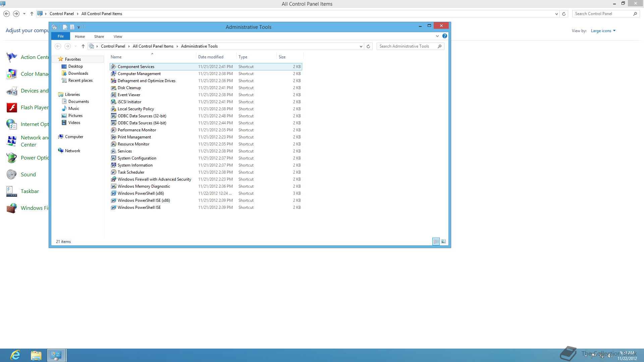Click the Component Services shortcut icon
This screenshot has height=362, width=644.
(x=113, y=67)
